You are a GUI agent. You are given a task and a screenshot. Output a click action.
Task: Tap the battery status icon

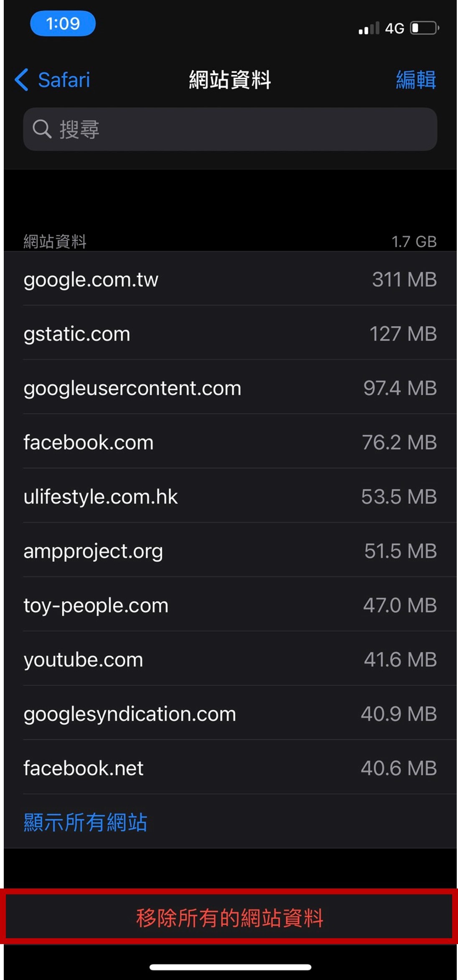pyautogui.click(x=424, y=28)
